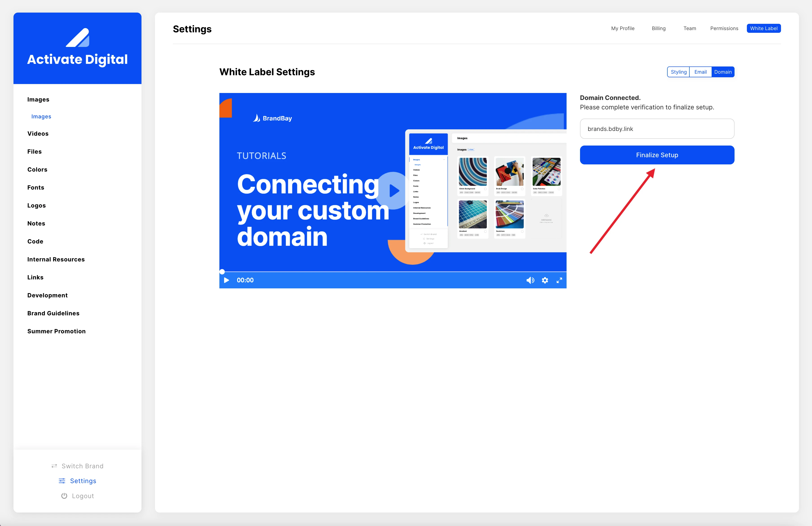
Task: Expand the video to fullscreen
Action: click(x=559, y=280)
